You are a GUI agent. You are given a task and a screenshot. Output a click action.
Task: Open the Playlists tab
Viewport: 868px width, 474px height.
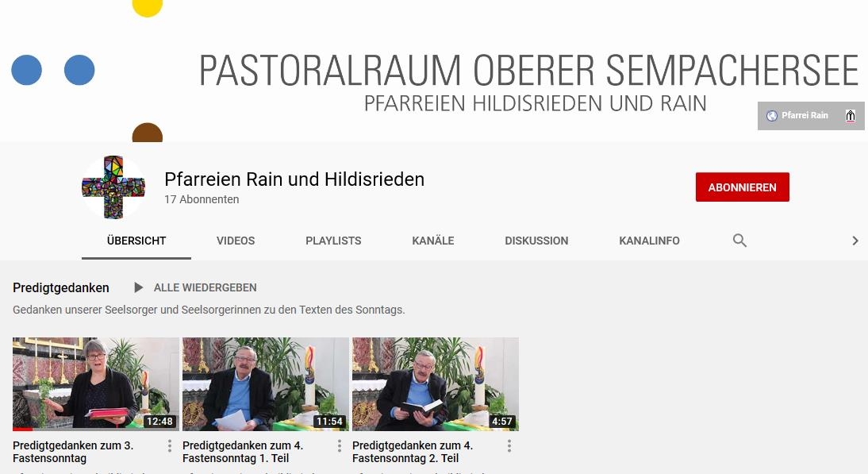333,241
